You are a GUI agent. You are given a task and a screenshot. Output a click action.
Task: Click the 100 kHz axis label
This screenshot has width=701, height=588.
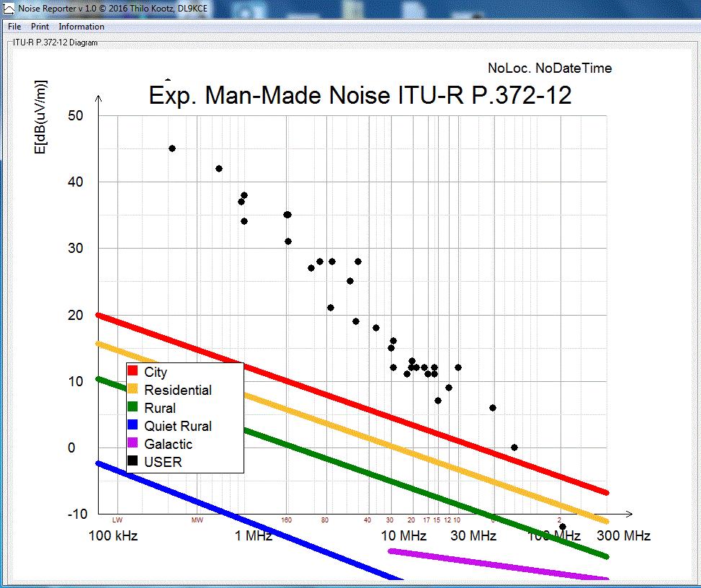click(113, 535)
